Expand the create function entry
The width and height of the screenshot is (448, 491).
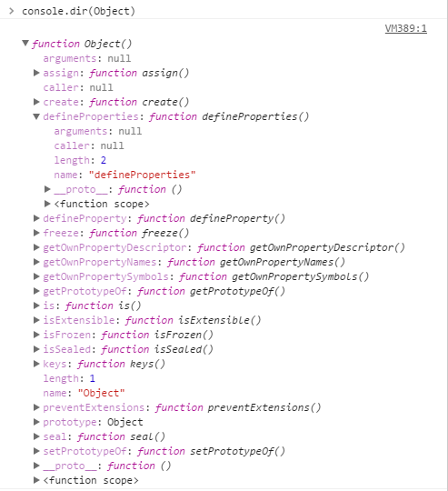(x=36, y=102)
